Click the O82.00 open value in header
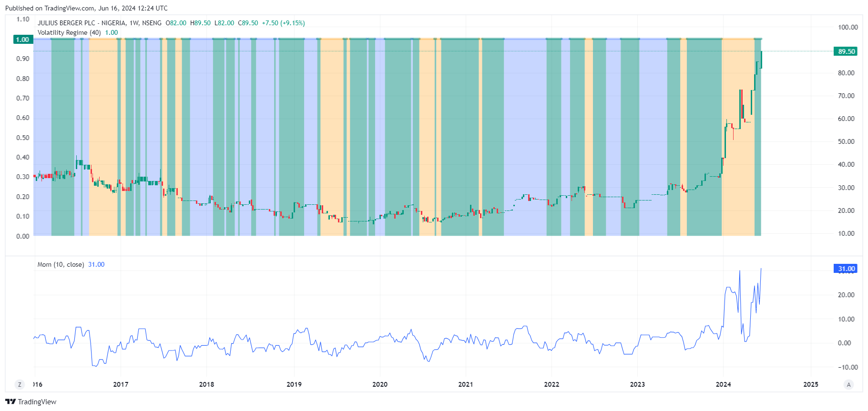The height and width of the screenshot is (411, 868). [x=176, y=23]
